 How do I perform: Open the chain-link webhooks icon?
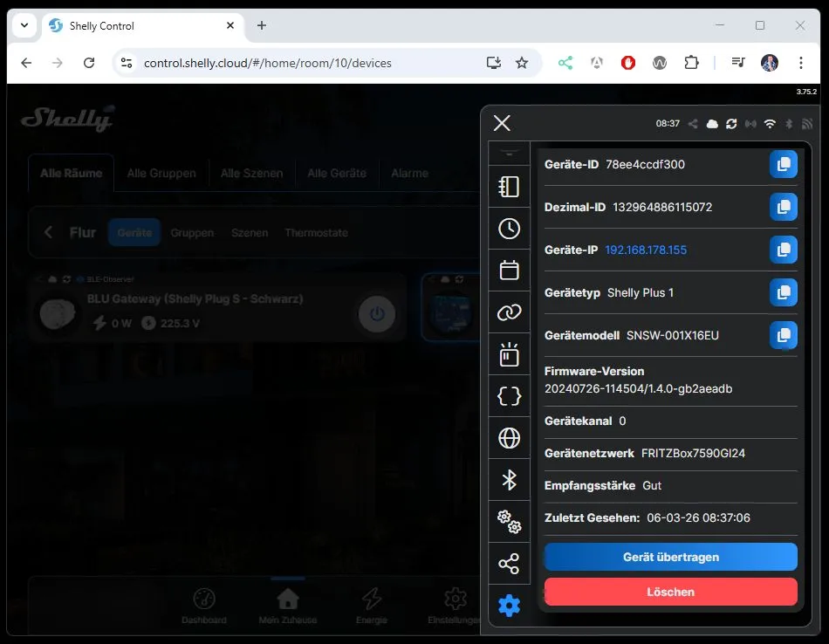[509, 312]
